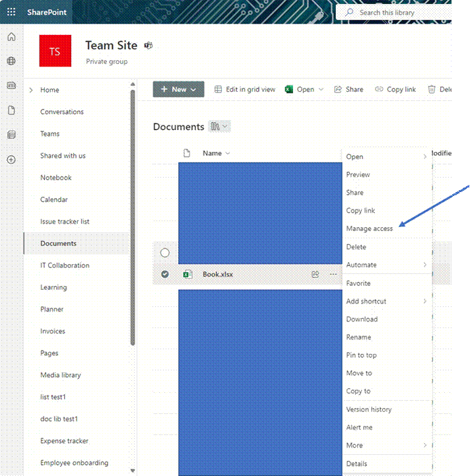Open Calendar in site navigation
The image size is (470, 476).
[x=54, y=199]
